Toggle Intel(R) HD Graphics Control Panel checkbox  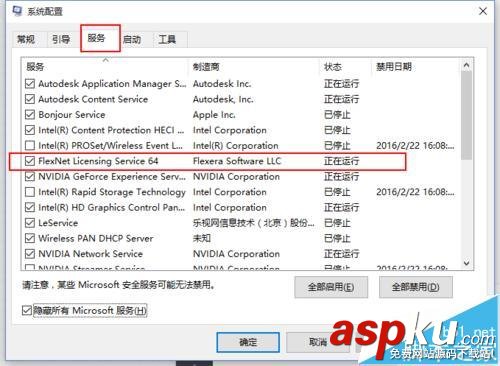click(x=30, y=207)
